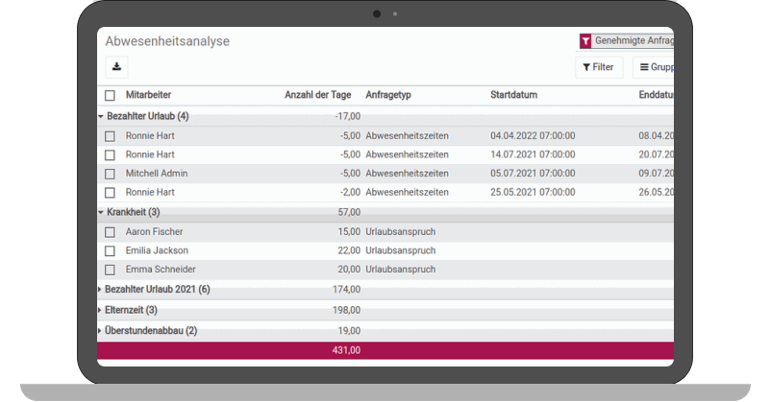The height and width of the screenshot is (402, 770).
Task: Check the Ronnie Hart row dated 04.04.2022
Action: click(110, 136)
